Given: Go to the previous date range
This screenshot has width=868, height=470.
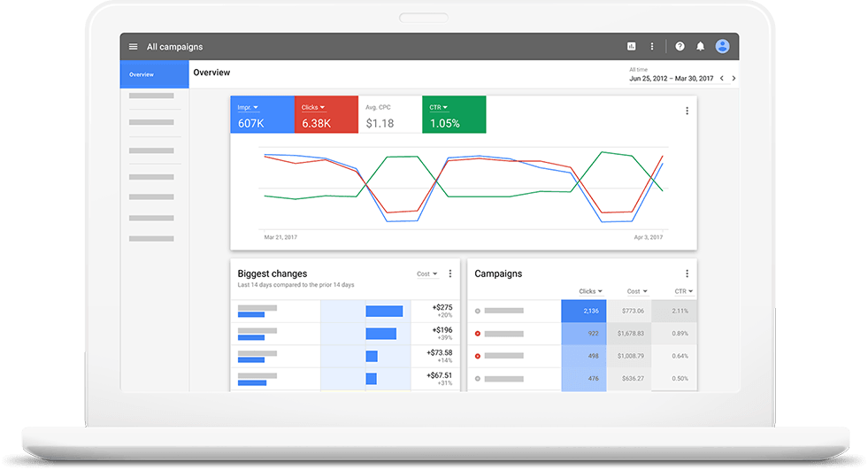Looking at the screenshot, I should 721,79.
